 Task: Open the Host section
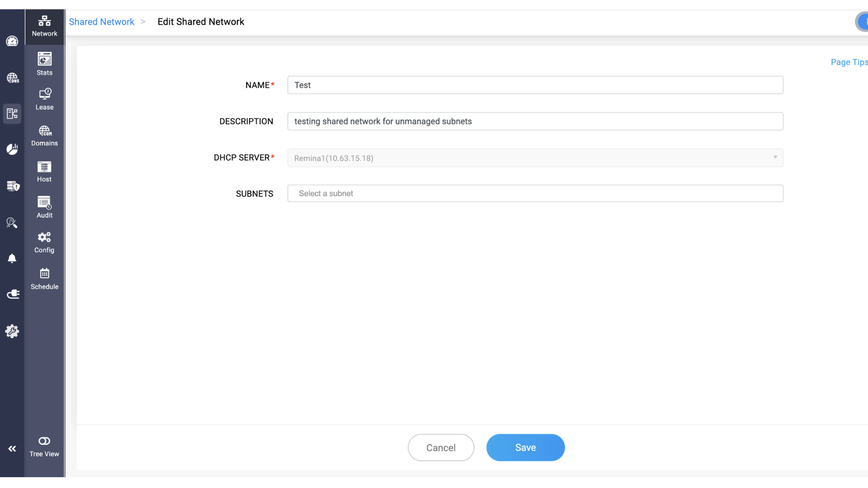[x=44, y=172]
